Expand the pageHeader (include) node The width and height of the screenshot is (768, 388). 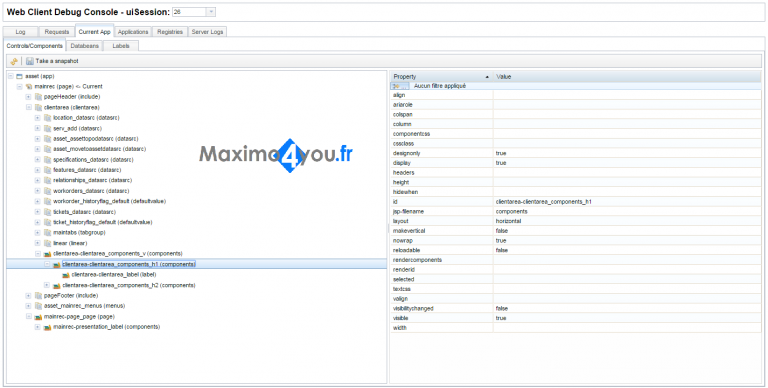point(28,97)
